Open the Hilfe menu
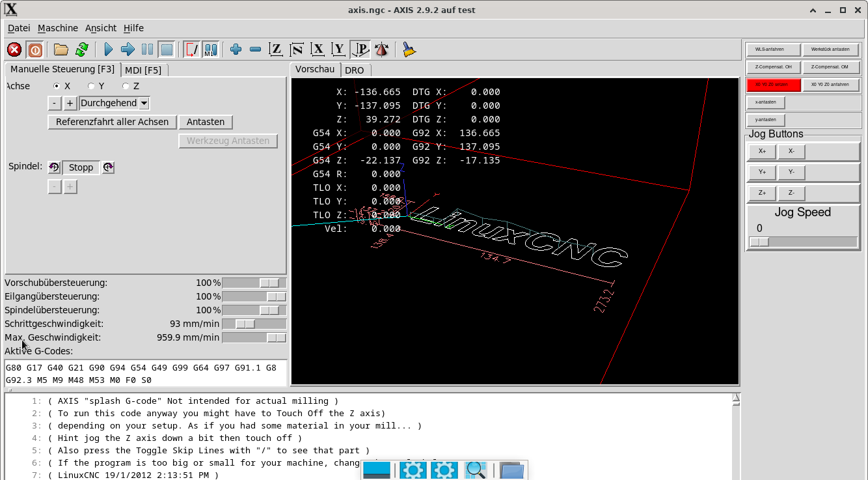This screenshot has width=868, height=480. coord(133,28)
